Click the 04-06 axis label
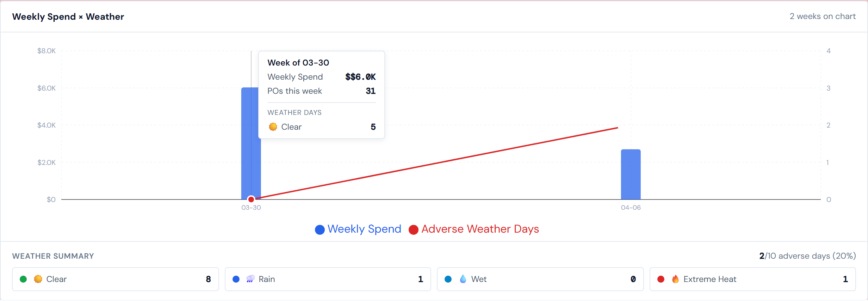 [x=630, y=207]
